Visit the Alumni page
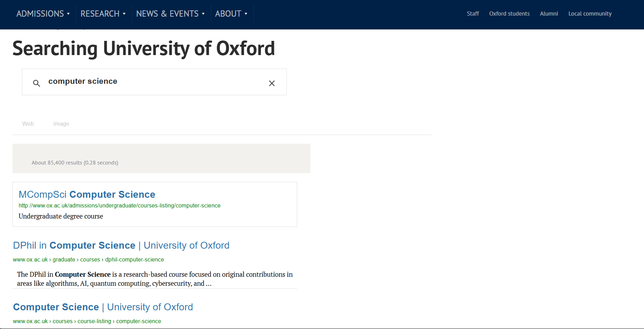Viewport: 644px width, 329px height. pos(549,14)
